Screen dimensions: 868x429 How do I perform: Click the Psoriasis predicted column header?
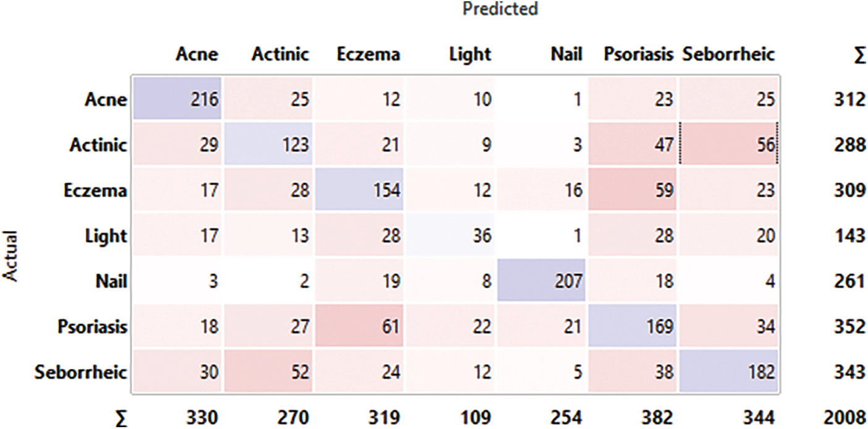tap(639, 54)
